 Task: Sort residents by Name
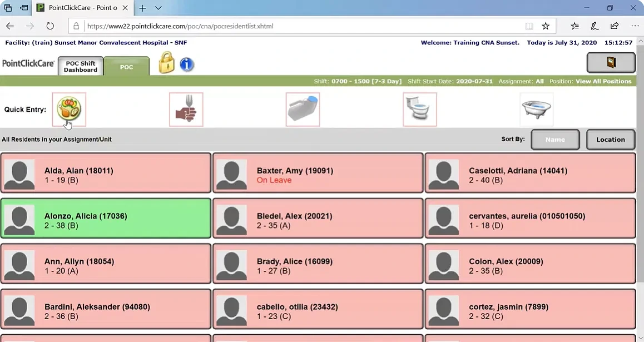coord(555,140)
